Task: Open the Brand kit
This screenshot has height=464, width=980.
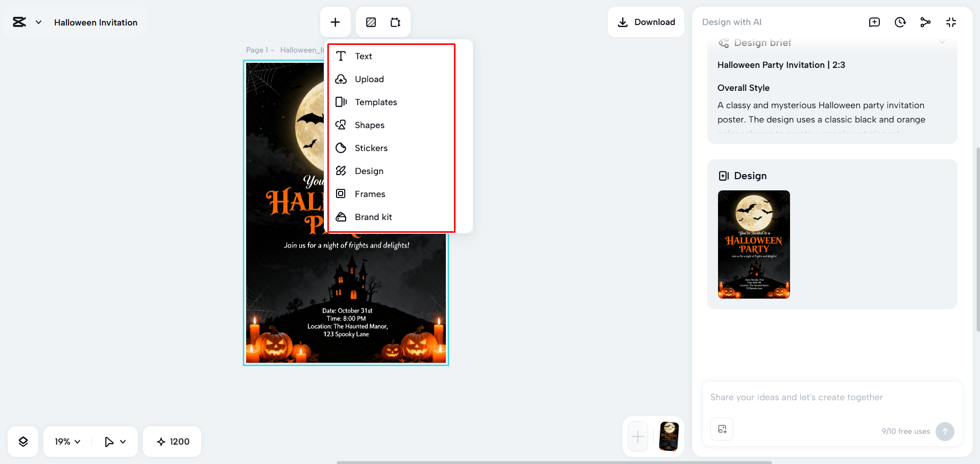Action: tap(373, 217)
